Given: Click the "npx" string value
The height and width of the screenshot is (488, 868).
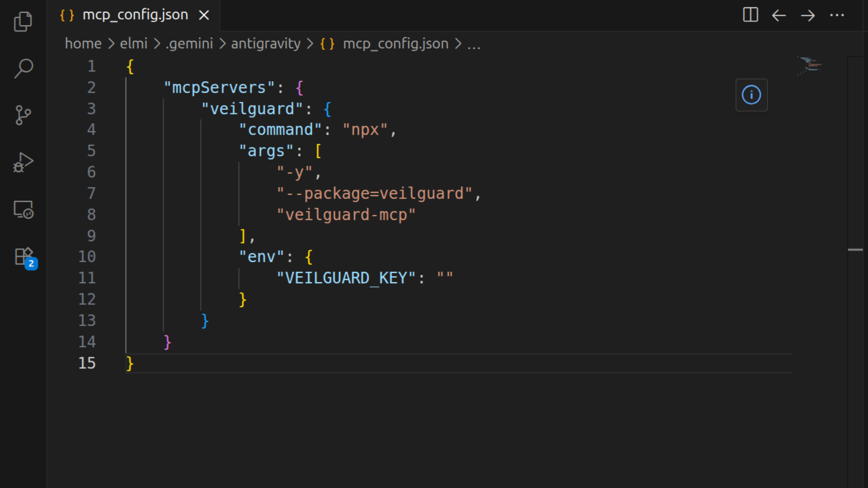Looking at the screenshot, I should click(x=365, y=130).
